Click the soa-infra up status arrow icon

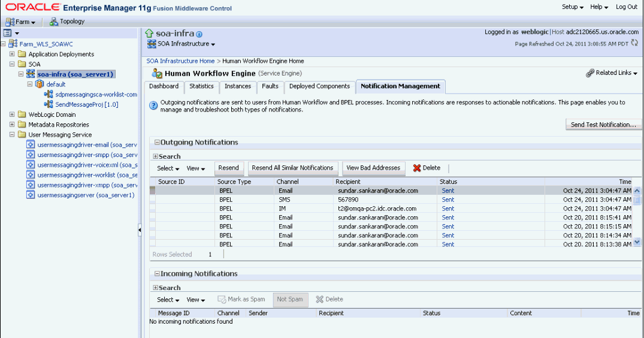click(149, 34)
